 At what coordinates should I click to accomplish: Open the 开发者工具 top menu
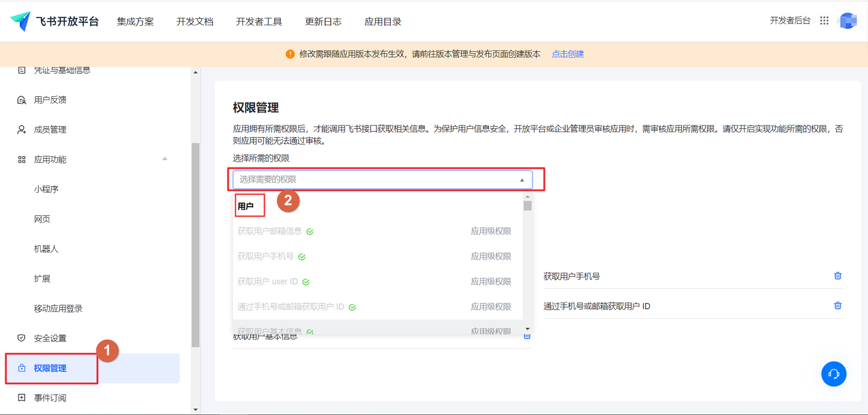(x=259, y=22)
